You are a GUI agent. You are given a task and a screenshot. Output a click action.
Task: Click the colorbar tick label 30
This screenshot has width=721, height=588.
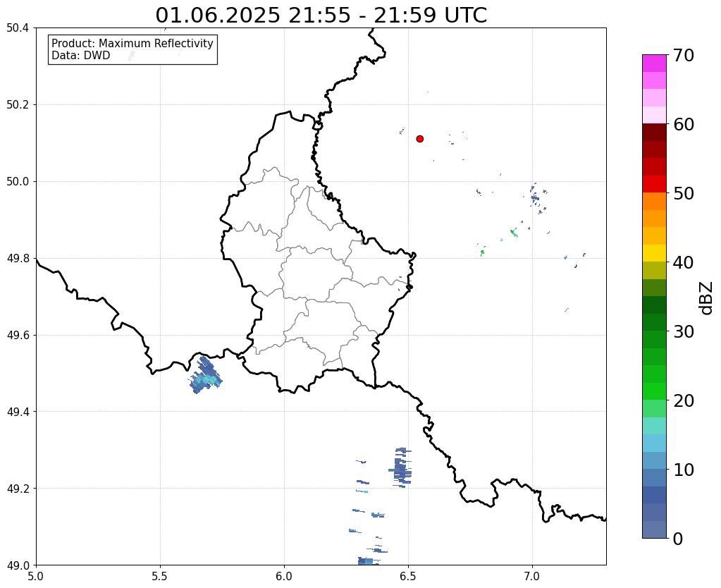pyautogui.click(x=684, y=331)
